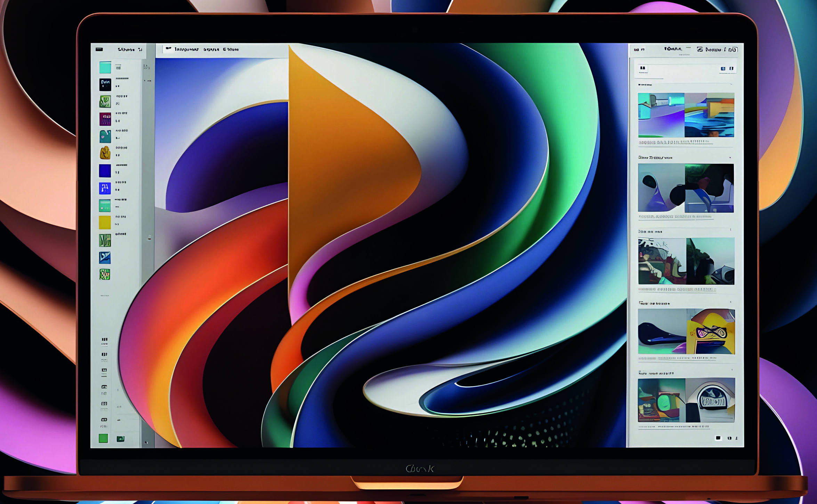
Task: Select the solid yellow color swatch in sidebar
Action: coord(105,223)
